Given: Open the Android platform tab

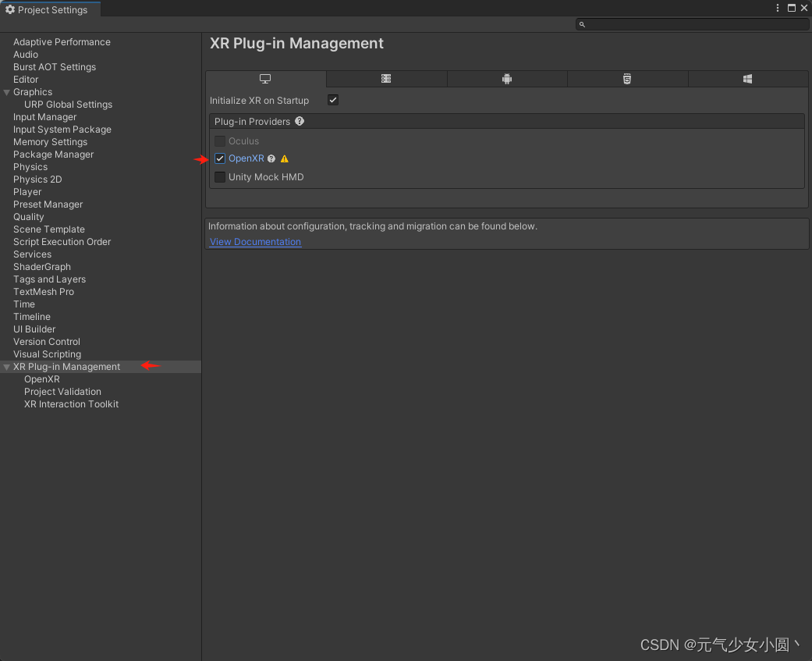Looking at the screenshot, I should tap(507, 79).
